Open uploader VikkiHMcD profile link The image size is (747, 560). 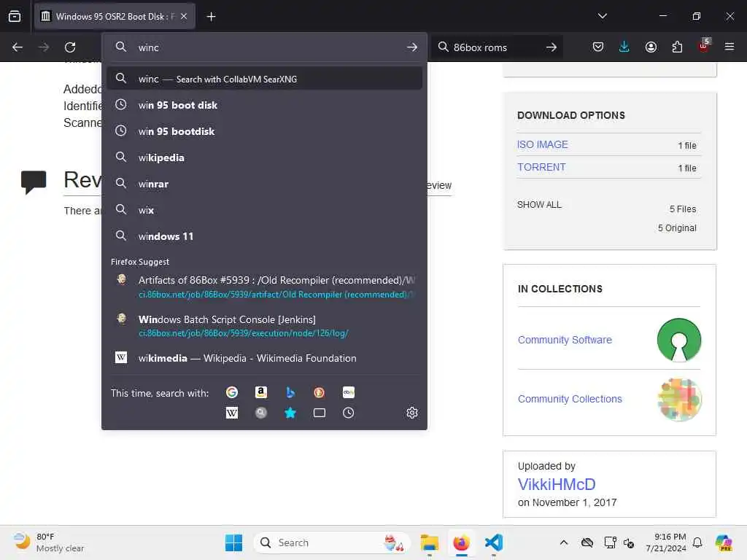coord(557,484)
